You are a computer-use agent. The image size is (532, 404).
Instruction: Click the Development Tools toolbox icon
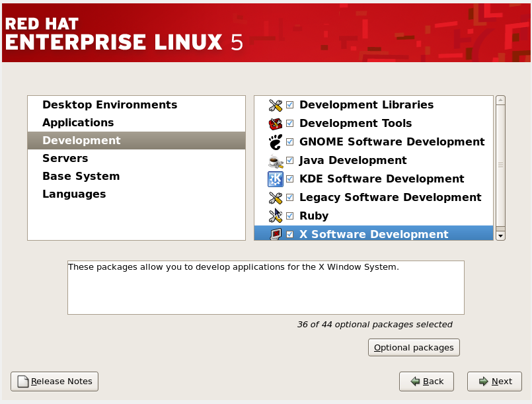point(275,124)
